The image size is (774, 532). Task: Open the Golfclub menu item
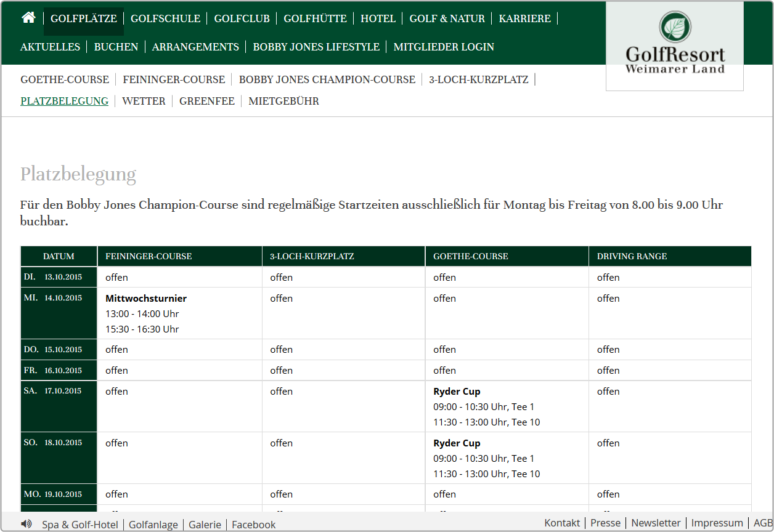coord(242,19)
